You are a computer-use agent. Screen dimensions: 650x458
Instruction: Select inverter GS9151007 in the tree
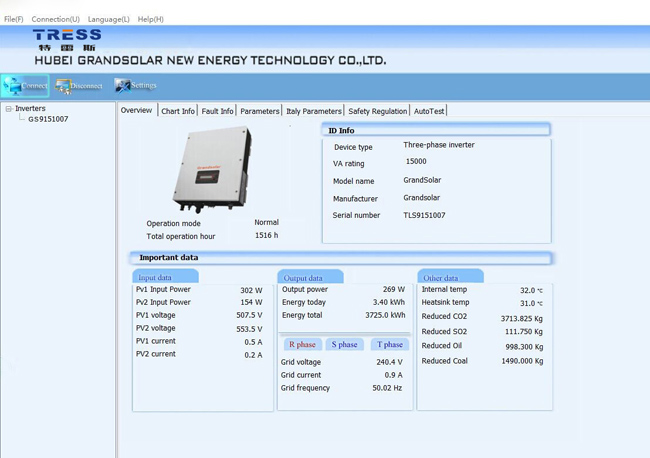48,119
